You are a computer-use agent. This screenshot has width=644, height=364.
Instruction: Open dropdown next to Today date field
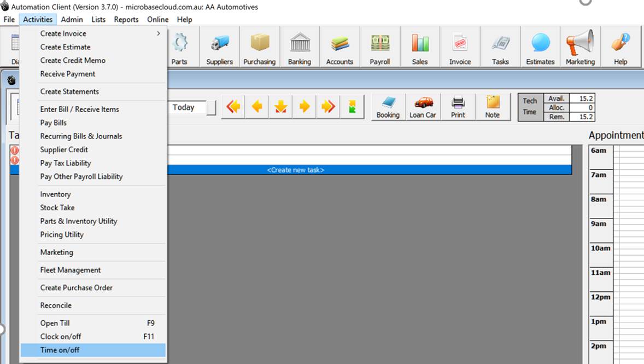coord(211,108)
